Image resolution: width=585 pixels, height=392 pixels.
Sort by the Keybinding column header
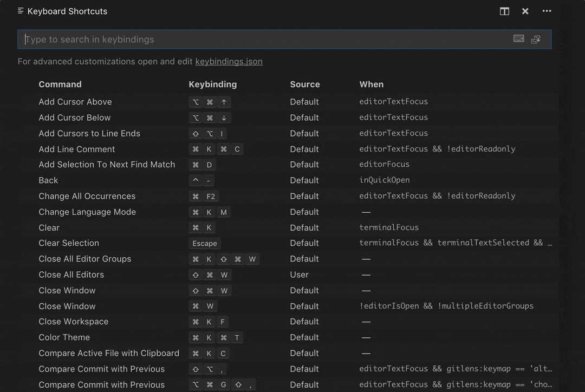click(x=212, y=84)
